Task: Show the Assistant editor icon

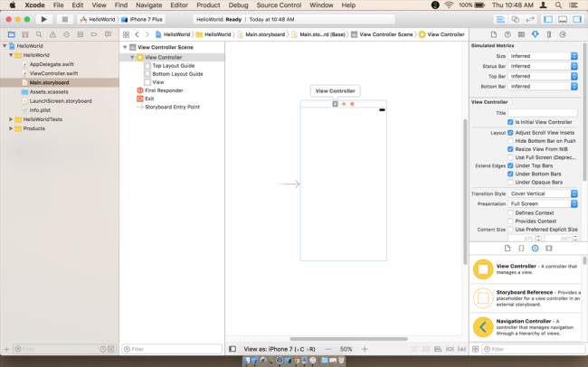Action: pyautogui.click(x=516, y=20)
